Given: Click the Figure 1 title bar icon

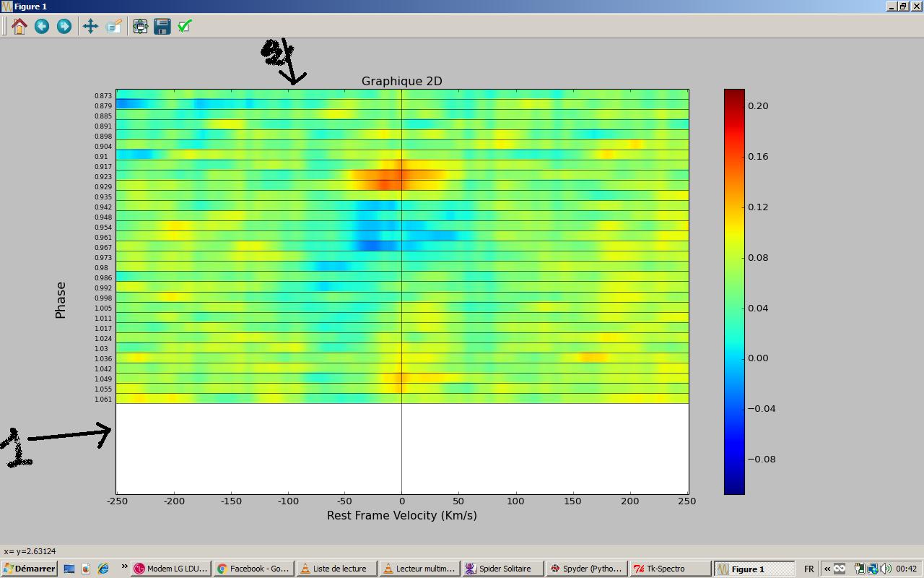Looking at the screenshot, I should coord(6,7).
